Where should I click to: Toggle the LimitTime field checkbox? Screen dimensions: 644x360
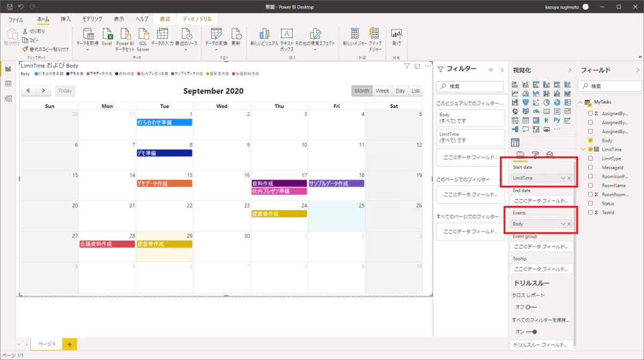(x=590, y=149)
